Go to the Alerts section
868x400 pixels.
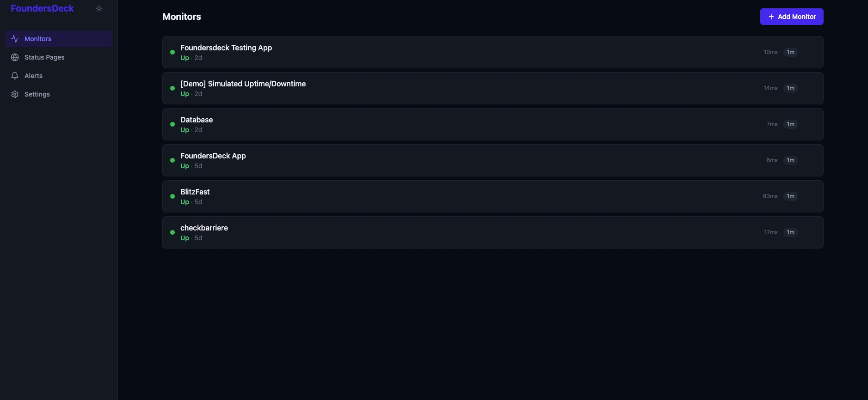click(33, 76)
